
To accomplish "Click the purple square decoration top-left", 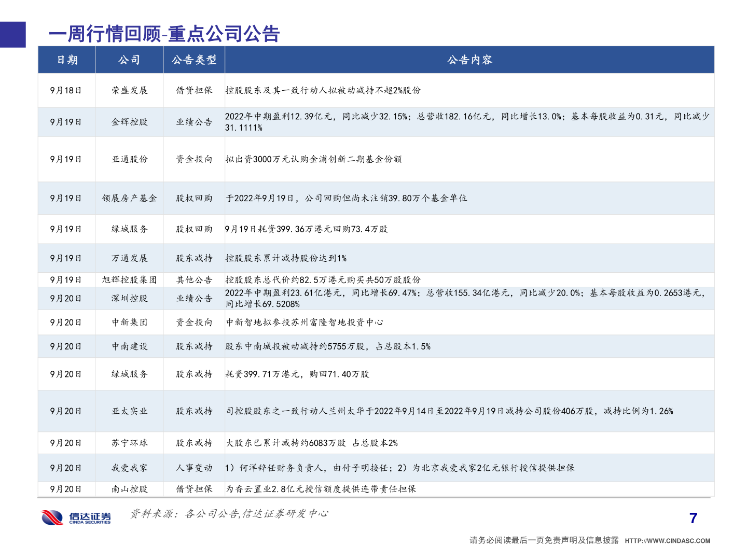I will tap(12, 35).
